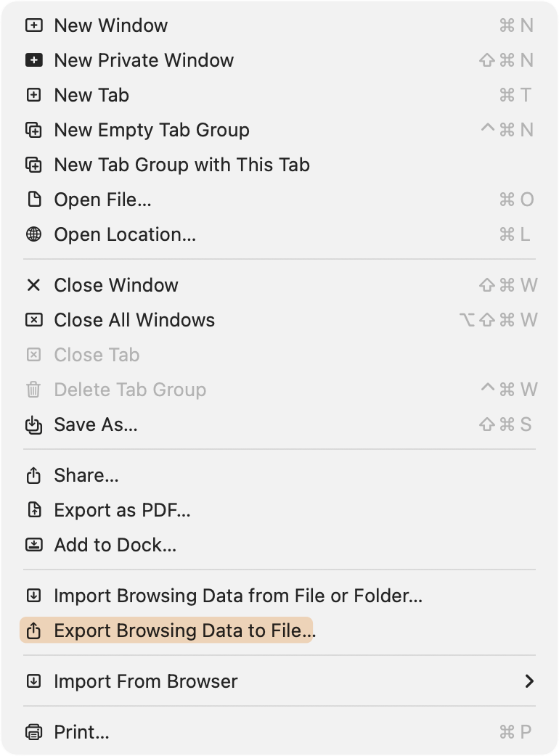Click the Export as PDF icon

[x=33, y=510]
